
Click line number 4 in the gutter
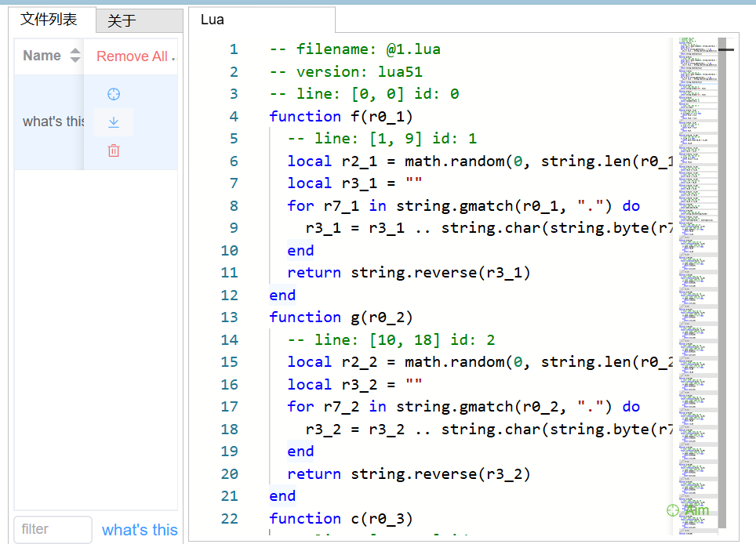(234, 116)
